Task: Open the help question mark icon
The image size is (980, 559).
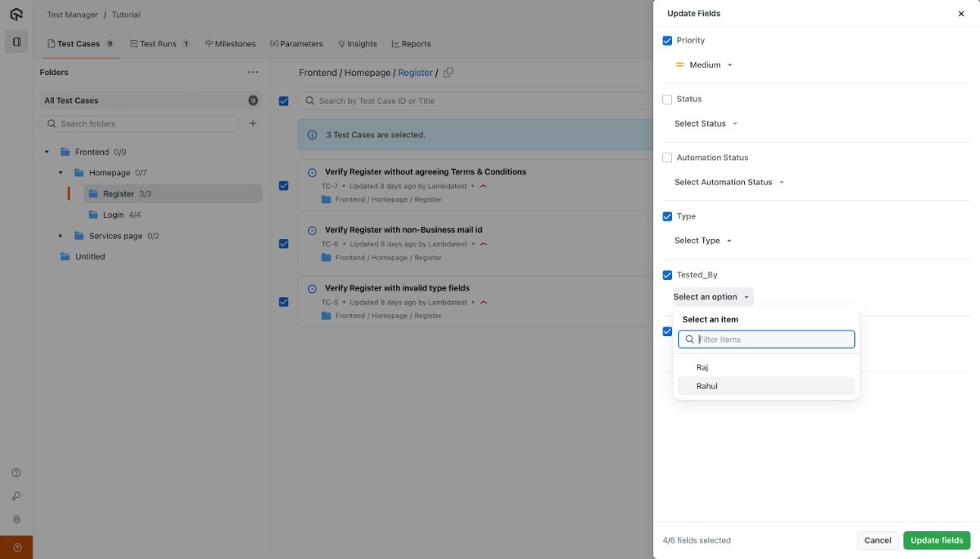Action: [16, 472]
